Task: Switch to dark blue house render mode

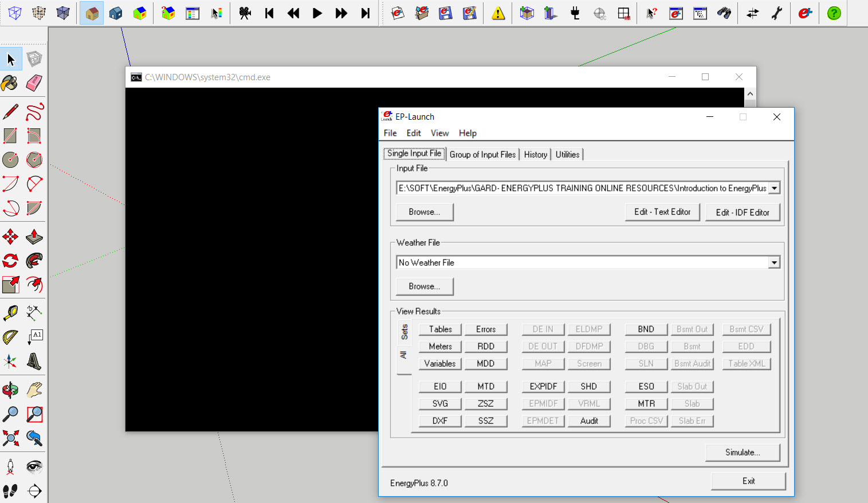Action: 116,13
